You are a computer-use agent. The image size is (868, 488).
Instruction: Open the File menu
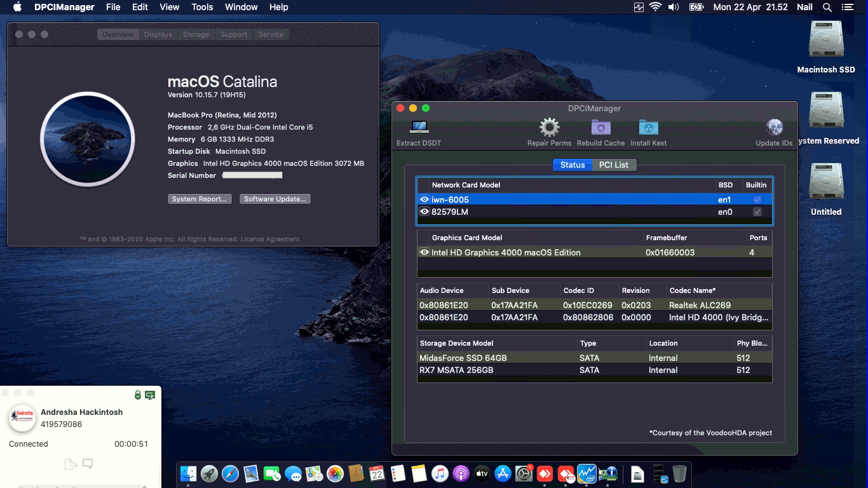click(x=113, y=7)
